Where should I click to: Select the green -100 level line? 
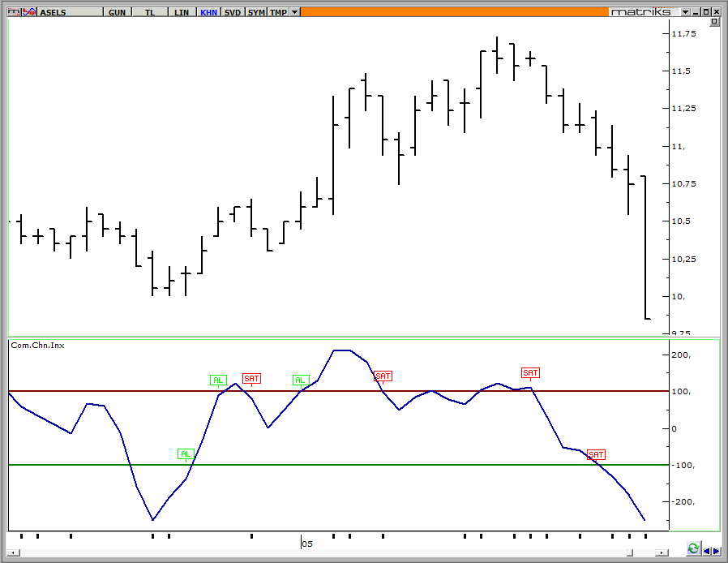339,465
